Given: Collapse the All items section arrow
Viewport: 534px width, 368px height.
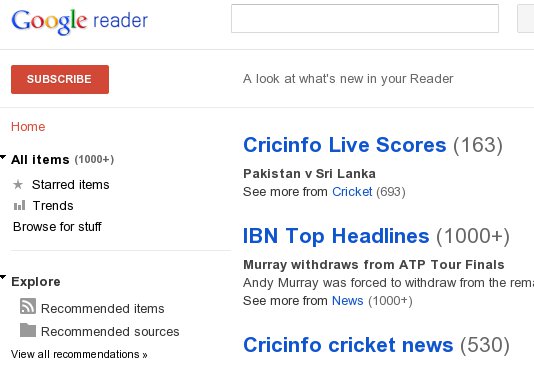Looking at the screenshot, I should coord(3,157).
